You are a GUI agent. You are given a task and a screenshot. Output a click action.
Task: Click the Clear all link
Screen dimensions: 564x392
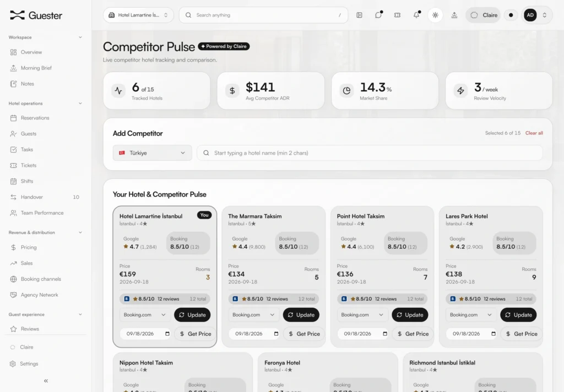point(534,133)
